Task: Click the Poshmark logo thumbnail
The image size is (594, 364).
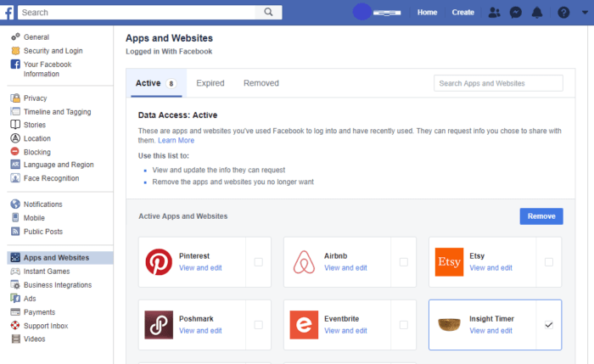Action: (x=159, y=325)
